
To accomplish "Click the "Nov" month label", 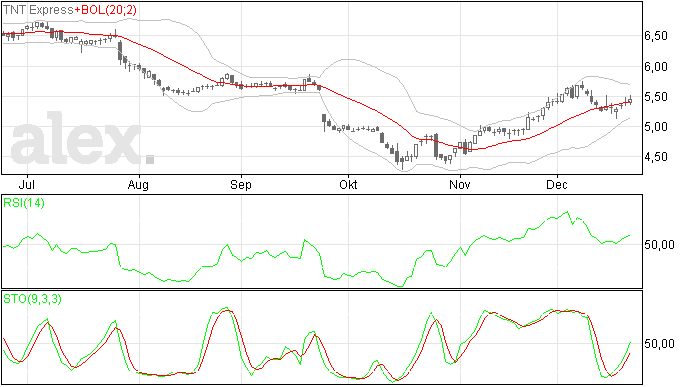I will click(459, 184).
